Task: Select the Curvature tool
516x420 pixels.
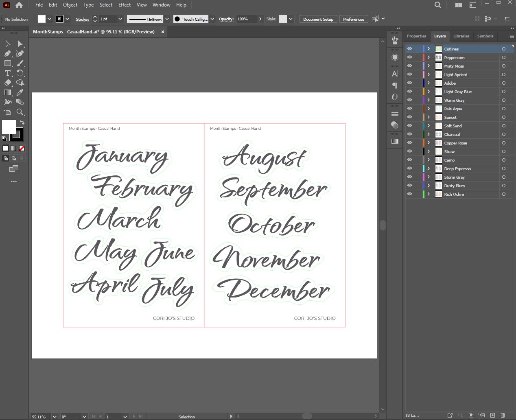Action: [20, 53]
